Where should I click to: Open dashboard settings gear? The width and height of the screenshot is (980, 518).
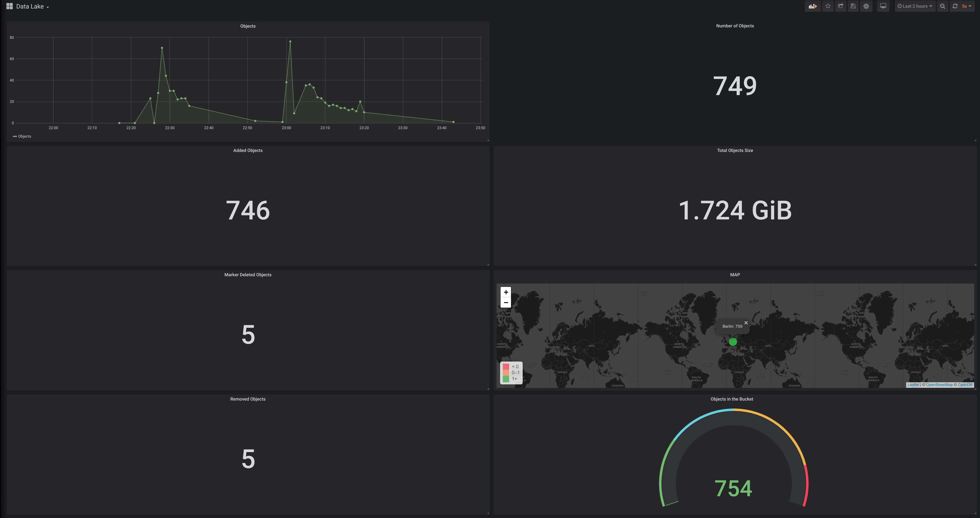pos(866,6)
